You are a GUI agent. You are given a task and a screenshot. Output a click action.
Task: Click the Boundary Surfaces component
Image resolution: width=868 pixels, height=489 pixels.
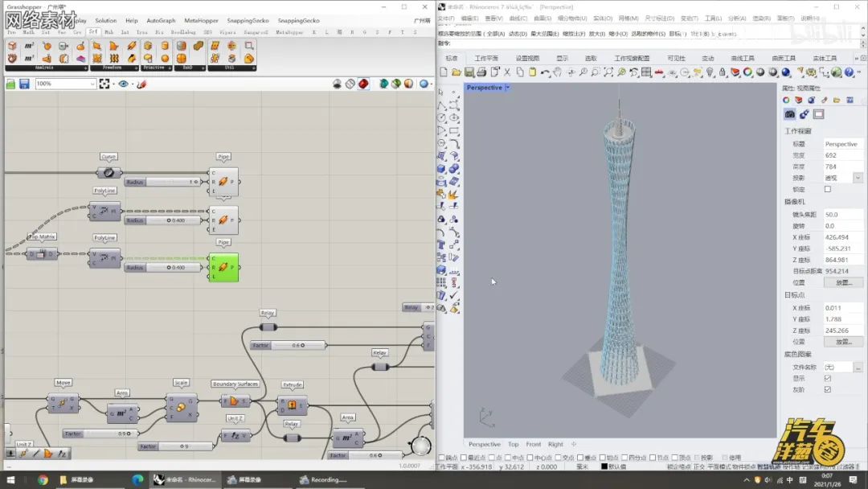point(235,401)
